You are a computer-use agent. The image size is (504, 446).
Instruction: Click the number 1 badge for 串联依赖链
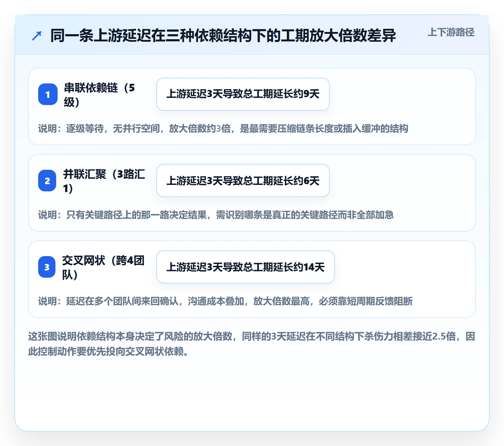(x=48, y=94)
